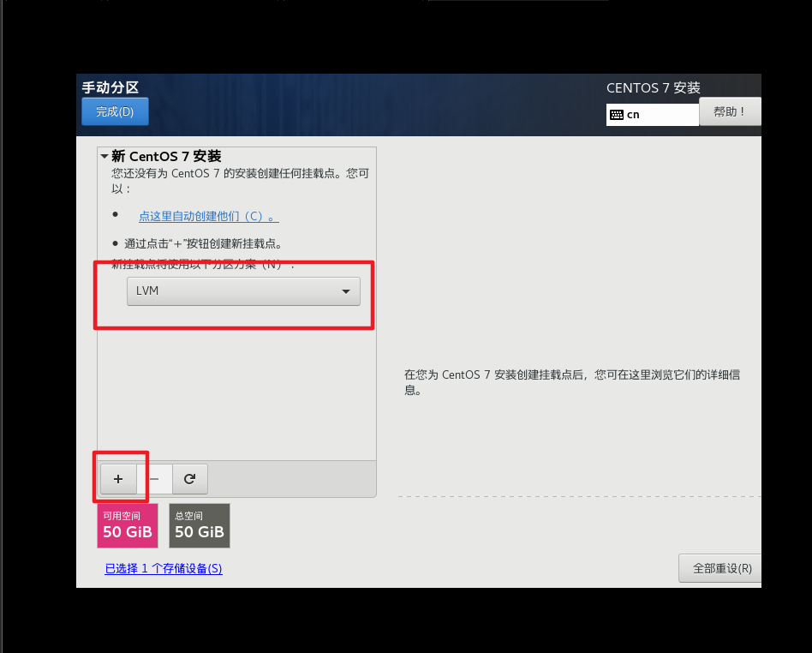Image resolution: width=812 pixels, height=653 pixels.
Task: Click the text 在您为 CentOS 7 安装创建挂载点后
Action: (493, 374)
